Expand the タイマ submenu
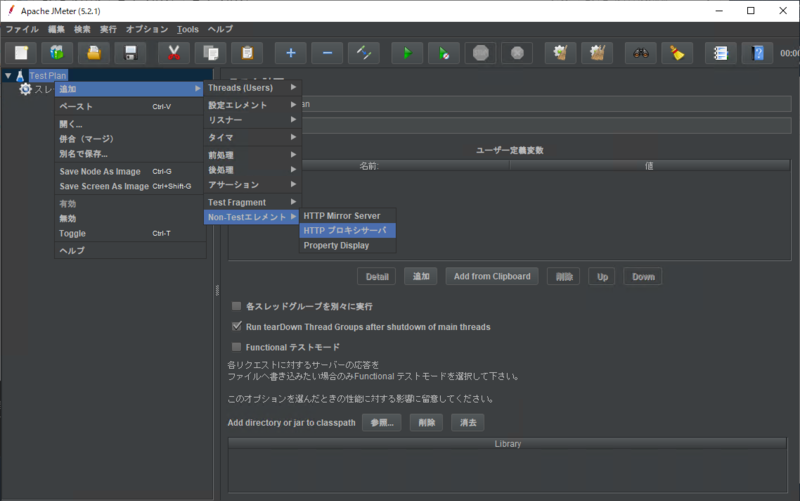The image size is (800, 501). point(252,137)
